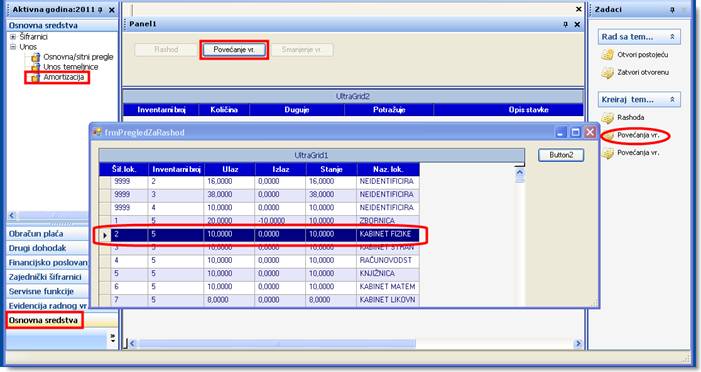Viewport: 701px width, 372px height.
Task: Select the KABINET MATEM row cell
Action: (x=388, y=287)
